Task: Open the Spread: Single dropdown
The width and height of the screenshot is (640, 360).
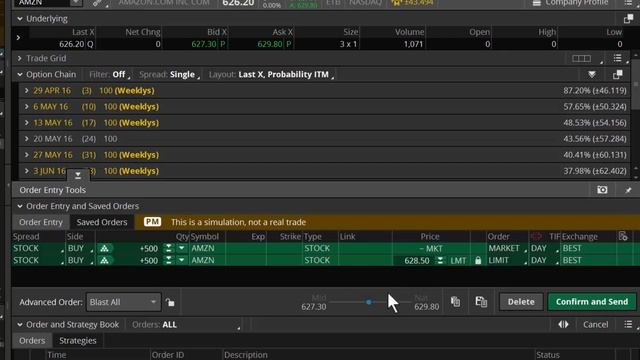Action: point(169,74)
